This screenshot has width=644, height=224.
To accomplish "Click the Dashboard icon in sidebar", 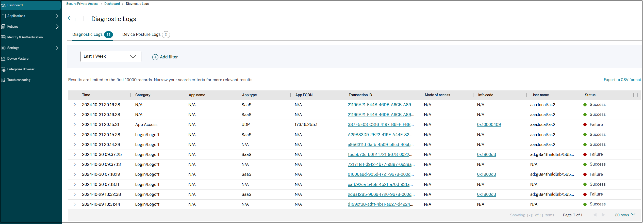I will click(3, 5).
